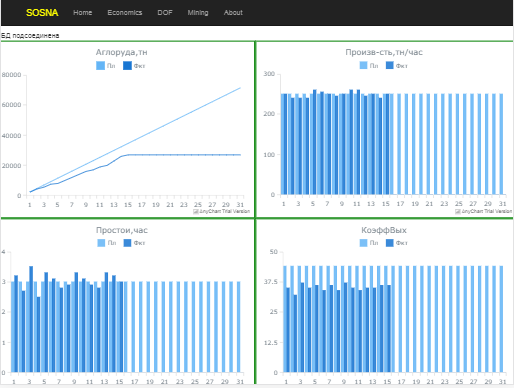Click x-axis label 17 in Простои chart
This screenshot has width=514, height=388.
[x=135, y=382]
